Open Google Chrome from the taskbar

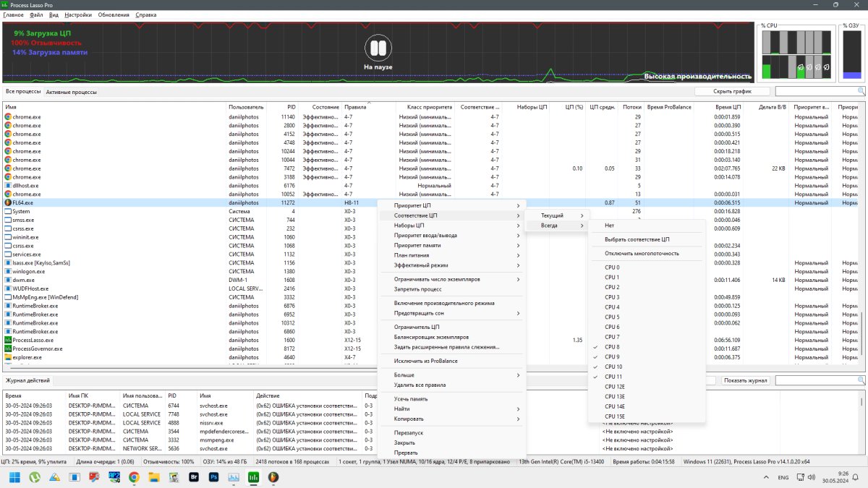point(134,477)
